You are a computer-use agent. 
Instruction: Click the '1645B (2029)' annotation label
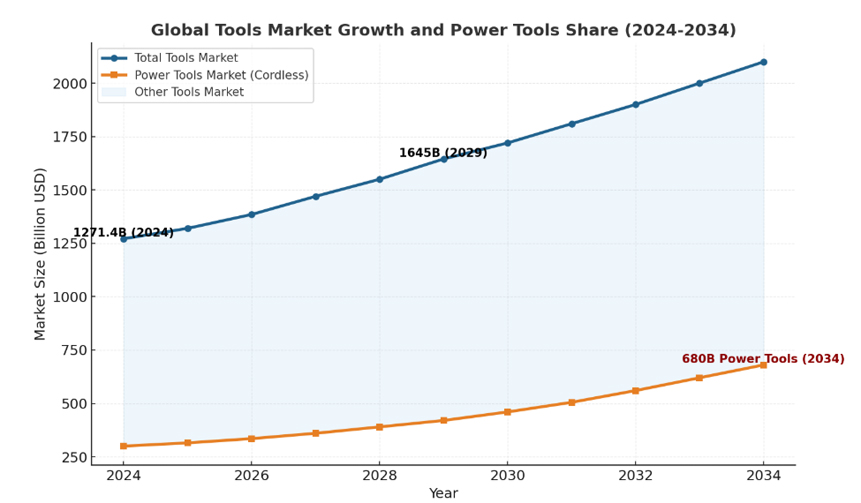coord(443,153)
